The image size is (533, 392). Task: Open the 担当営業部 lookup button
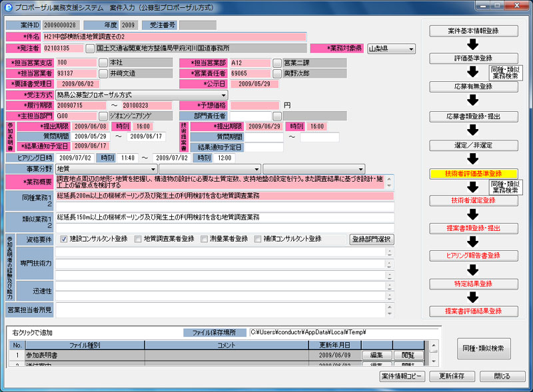276,63
